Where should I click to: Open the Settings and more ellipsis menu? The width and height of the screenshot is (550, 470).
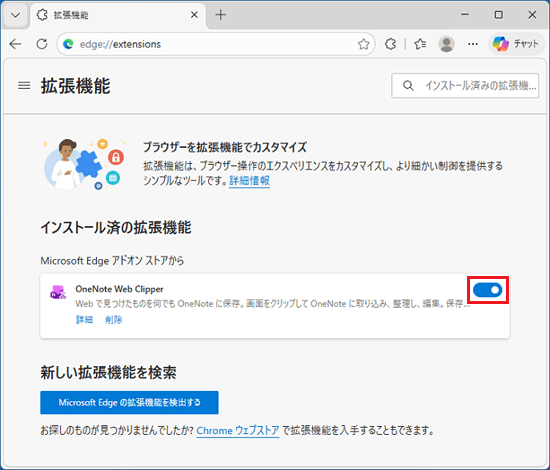click(x=473, y=44)
